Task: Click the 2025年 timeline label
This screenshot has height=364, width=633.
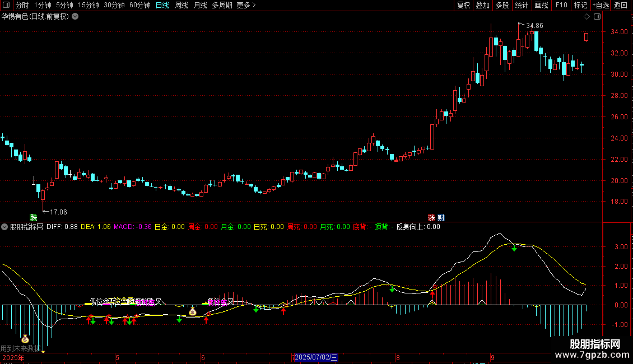Action: coord(13,357)
